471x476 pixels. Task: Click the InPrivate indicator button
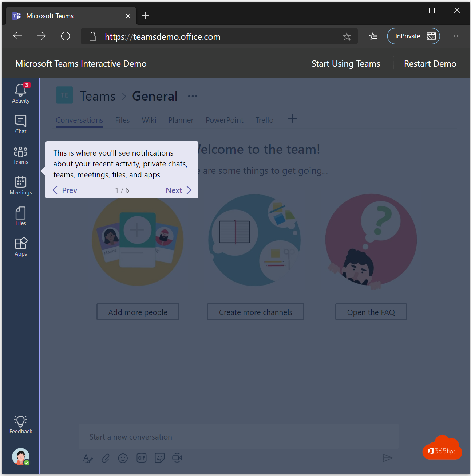pyautogui.click(x=413, y=36)
